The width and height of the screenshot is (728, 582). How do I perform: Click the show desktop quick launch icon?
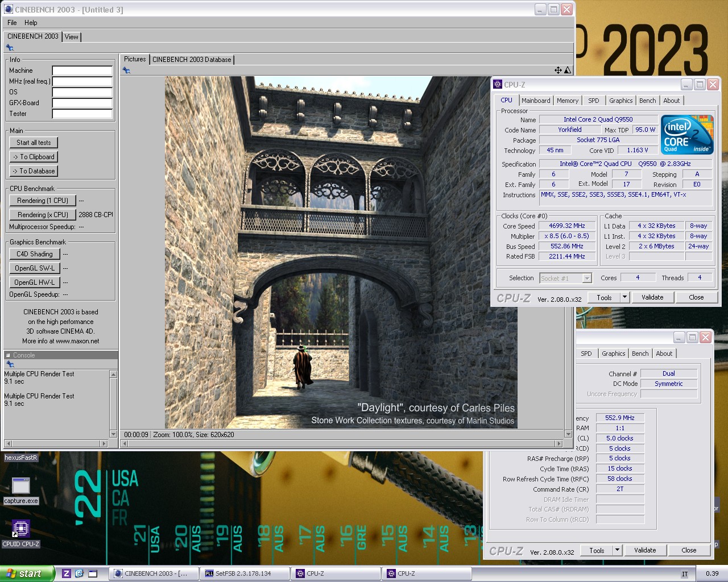point(93,573)
